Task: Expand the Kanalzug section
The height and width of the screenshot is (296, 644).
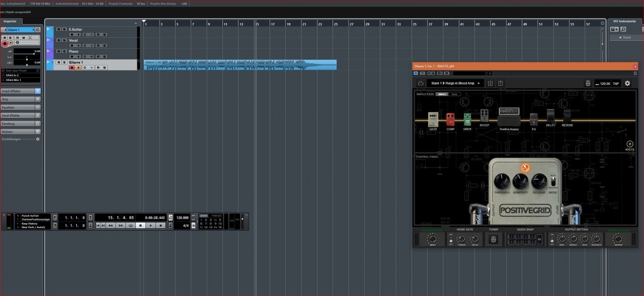Action: click(x=20, y=123)
